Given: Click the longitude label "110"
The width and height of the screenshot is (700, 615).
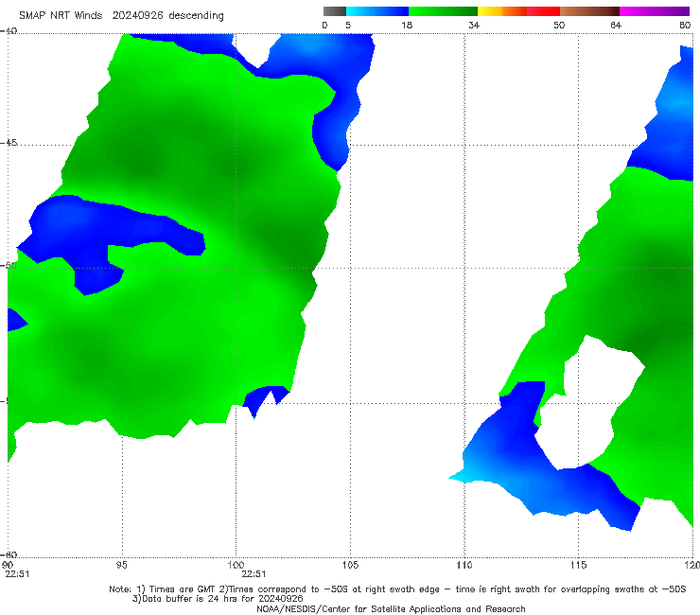Looking at the screenshot, I should pyautogui.click(x=464, y=565).
